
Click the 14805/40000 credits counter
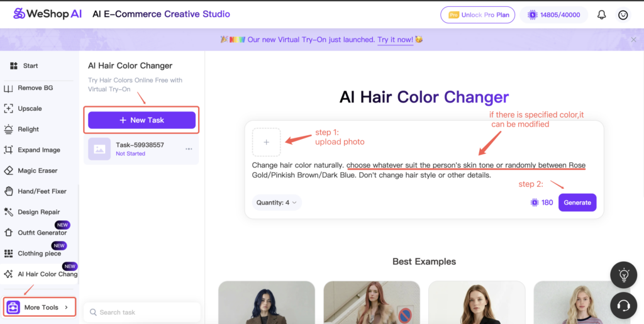[x=554, y=15]
